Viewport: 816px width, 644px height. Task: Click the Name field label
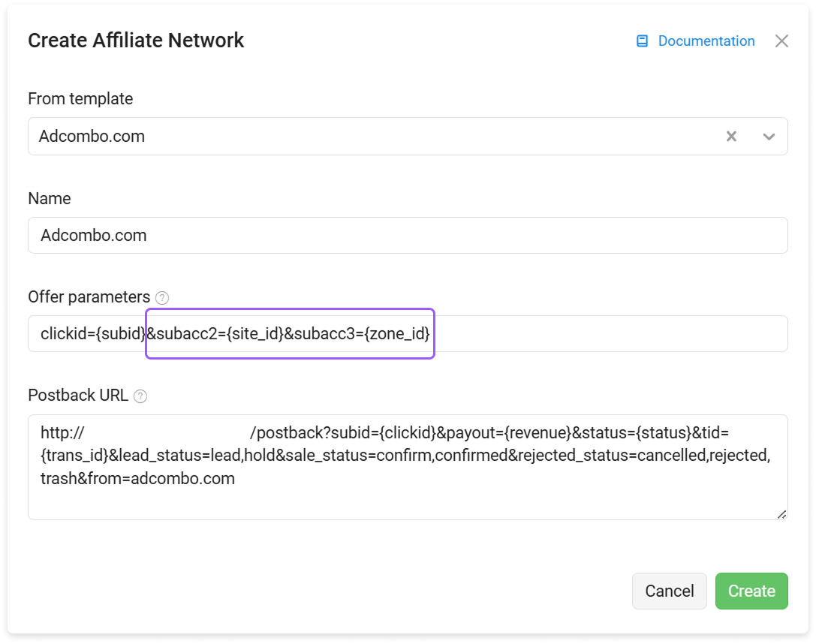[x=50, y=199]
